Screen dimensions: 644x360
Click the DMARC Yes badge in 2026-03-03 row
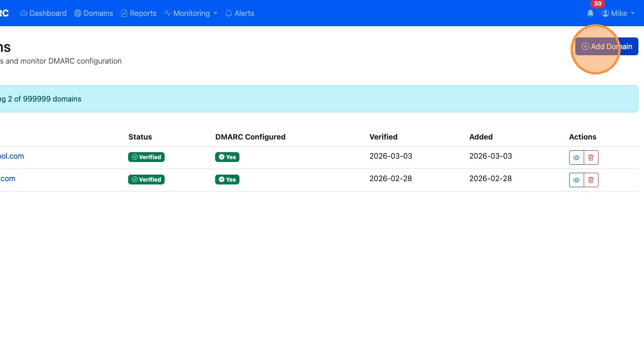pos(227,157)
